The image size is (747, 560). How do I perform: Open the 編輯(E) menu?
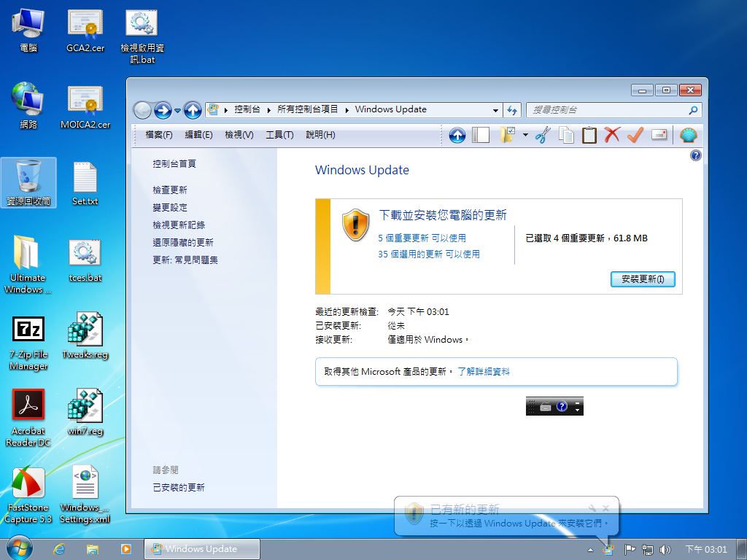(198, 135)
